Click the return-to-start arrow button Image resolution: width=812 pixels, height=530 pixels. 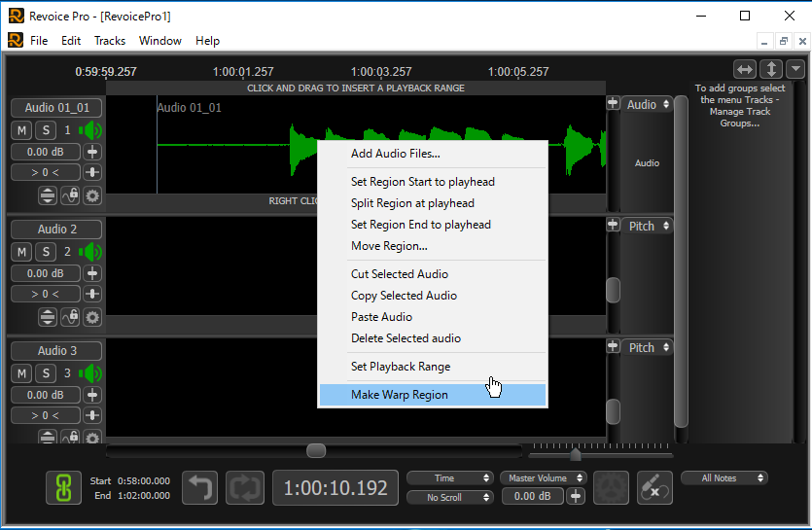pyautogui.click(x=200, y=487)
